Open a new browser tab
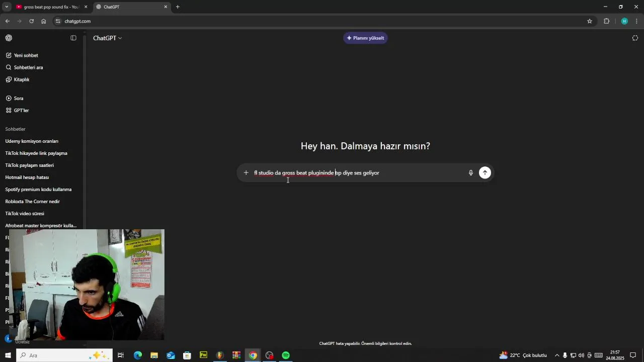This screenshot has width=644, height=362. [178, 7]
